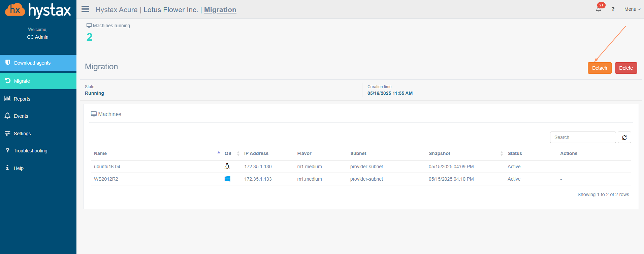
Task: Click the Download agents shield icon
Action: [x=8, y=63]
